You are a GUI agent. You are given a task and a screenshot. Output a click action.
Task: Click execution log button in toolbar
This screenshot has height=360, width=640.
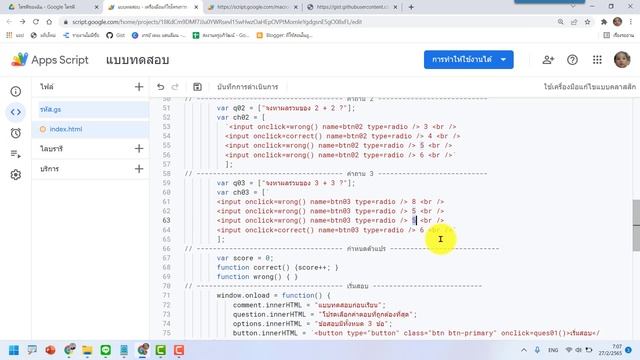coord(247,87)
